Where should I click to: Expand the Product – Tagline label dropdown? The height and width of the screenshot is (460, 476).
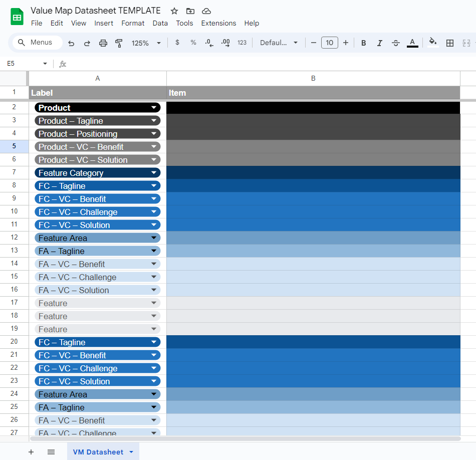(154, 121)
